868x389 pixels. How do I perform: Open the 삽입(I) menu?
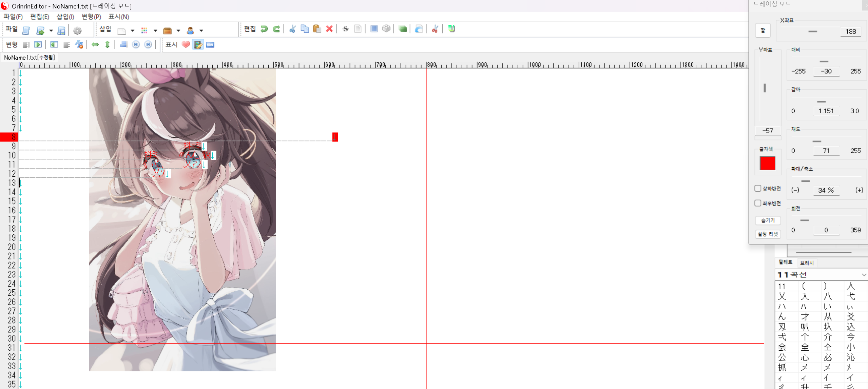(x=65, y=17)
